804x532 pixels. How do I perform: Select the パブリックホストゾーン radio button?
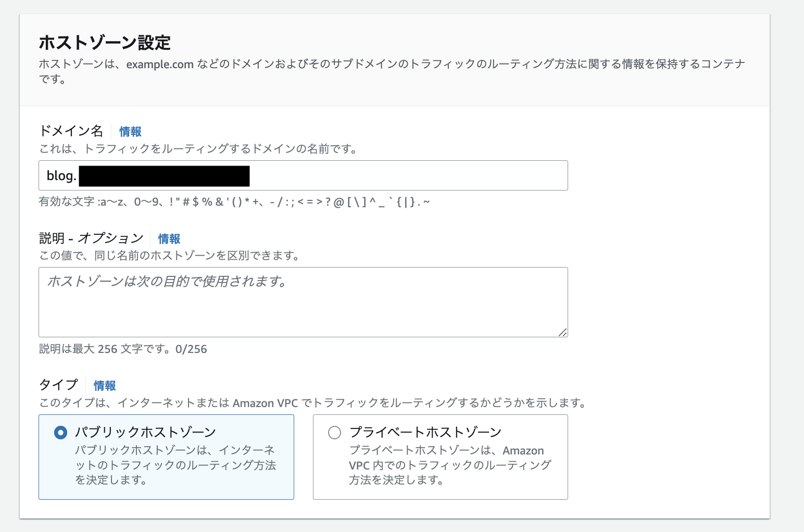[61, 433]
